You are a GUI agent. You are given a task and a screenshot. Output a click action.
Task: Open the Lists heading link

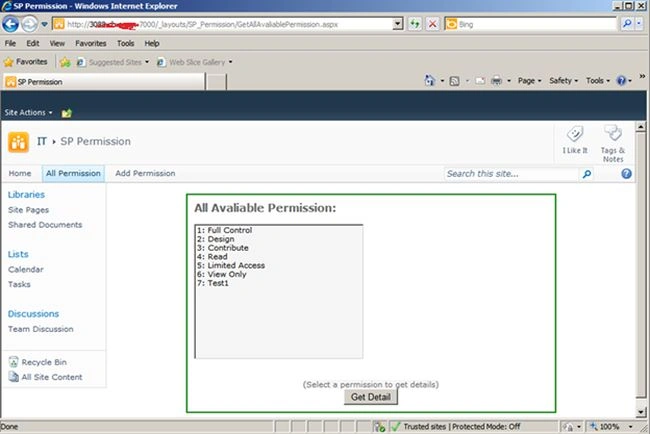pyautogui.click(x=18, y=254)
